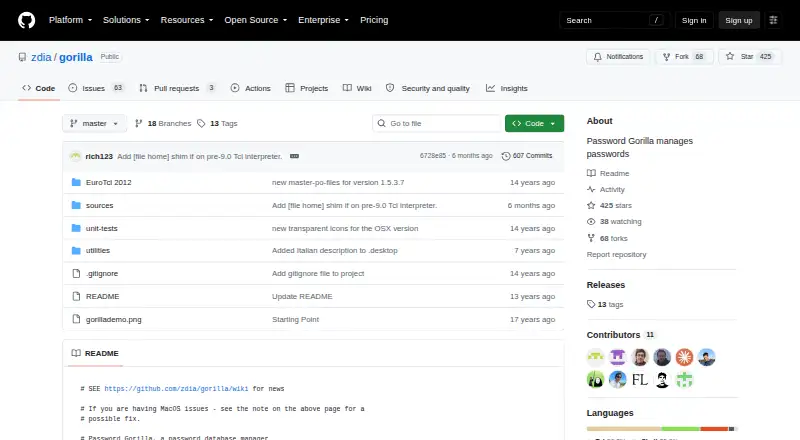Expand the Solutions dropdown
This screenshot has width=800, height=440.
(x=126, y=20)
